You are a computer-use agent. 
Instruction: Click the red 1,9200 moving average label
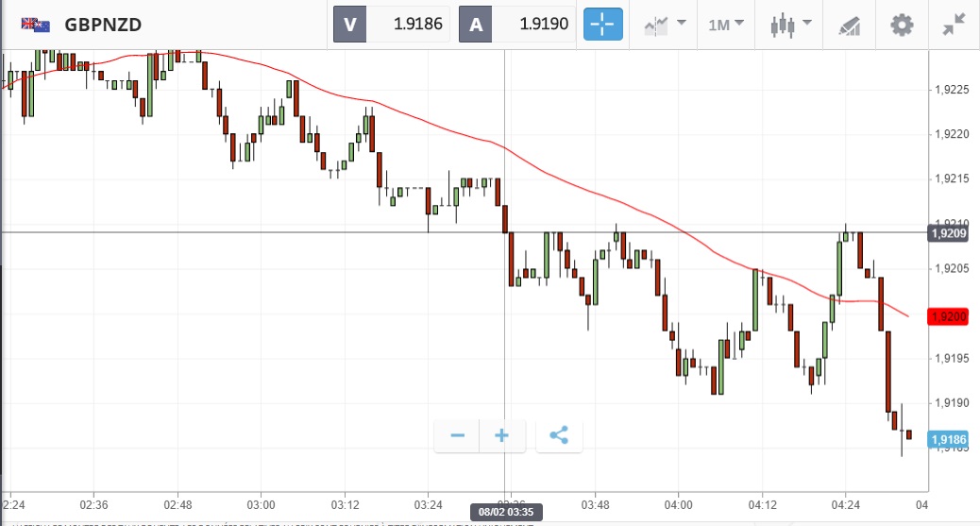(x=949, y=316)
